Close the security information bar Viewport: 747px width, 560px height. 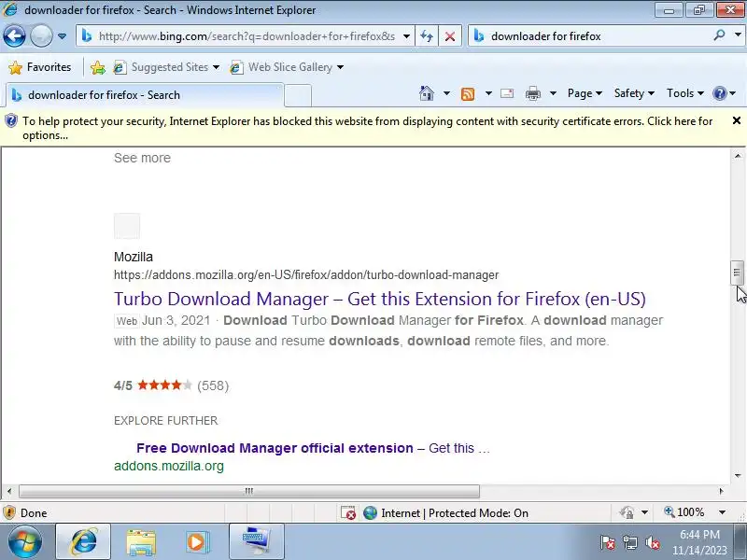pyautogui.click(x=737, y=121)
